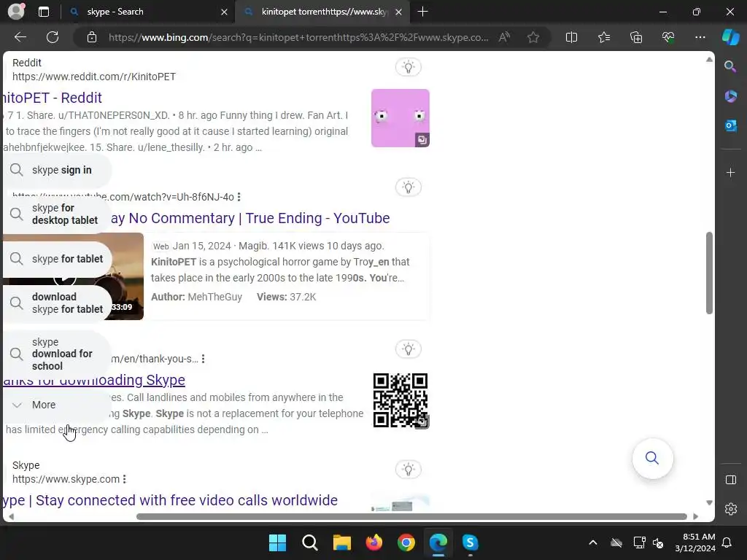Image resolution: width=747 pixels, height=560 pixels.
Task: Add this page to favorites
Action: coord(533,37)
